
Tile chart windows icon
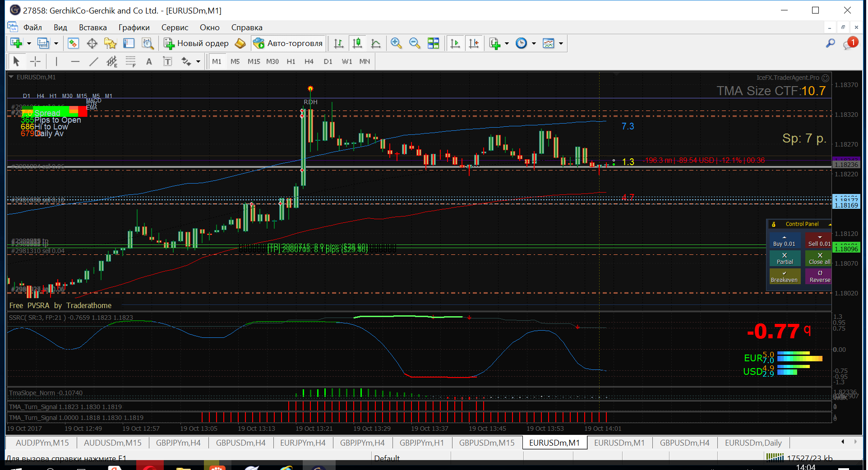coord(434,43)
